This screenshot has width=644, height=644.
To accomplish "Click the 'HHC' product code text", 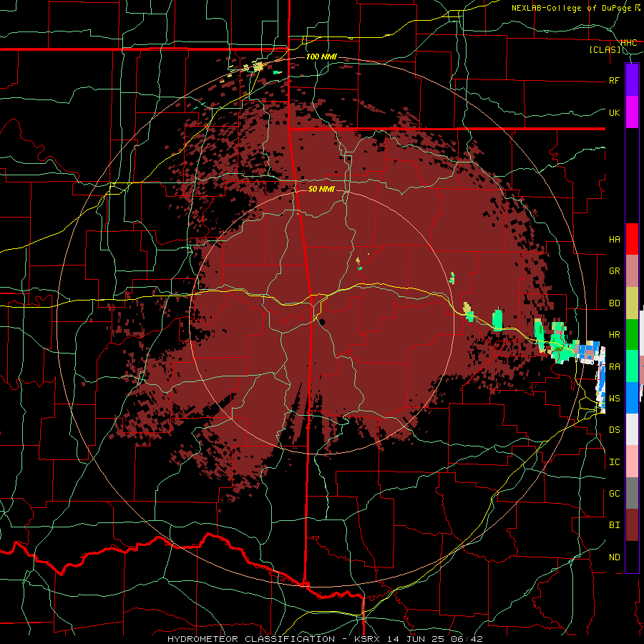I will coord(629,43).
